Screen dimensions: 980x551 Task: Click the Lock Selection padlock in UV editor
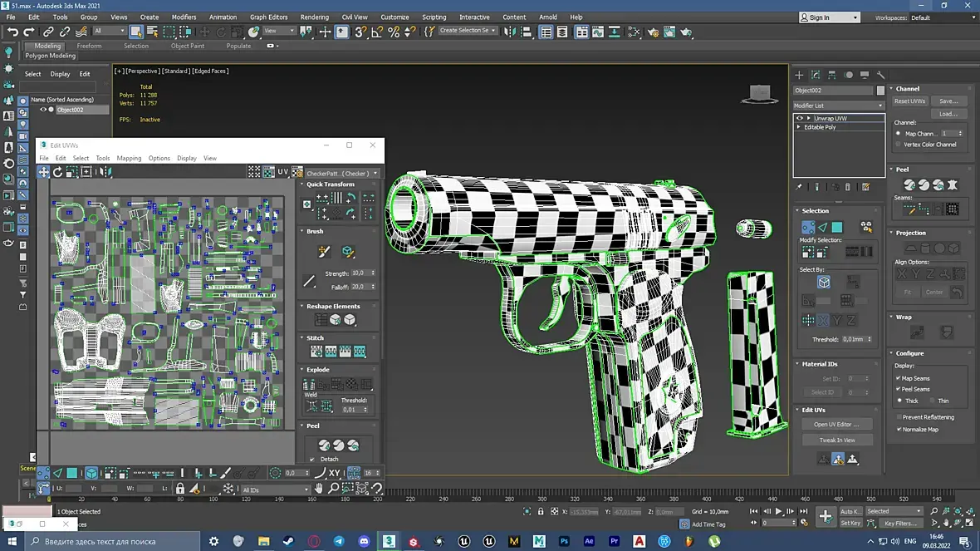(x=179, y=489)
